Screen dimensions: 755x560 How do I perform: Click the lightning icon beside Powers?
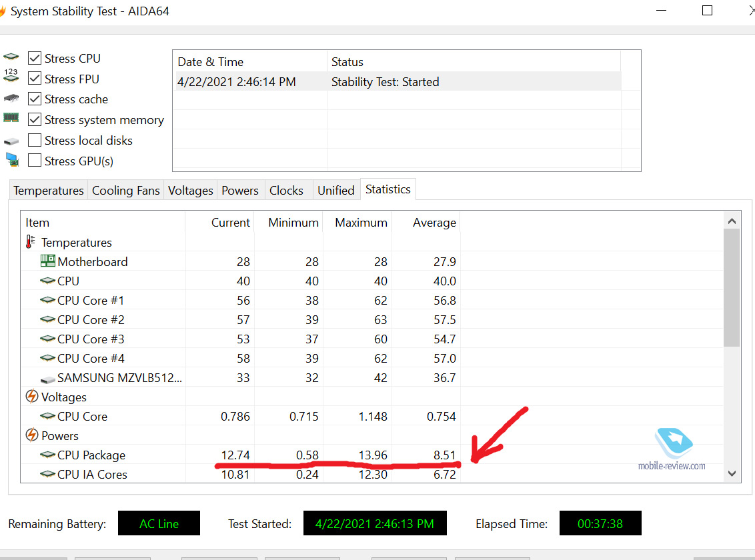(32, 435)
